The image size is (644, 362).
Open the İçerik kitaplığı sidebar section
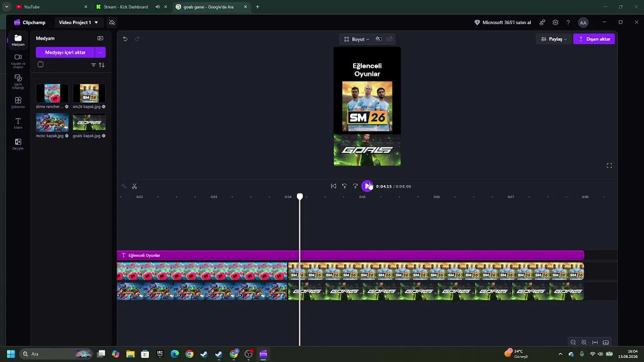(x=18, y=81)
